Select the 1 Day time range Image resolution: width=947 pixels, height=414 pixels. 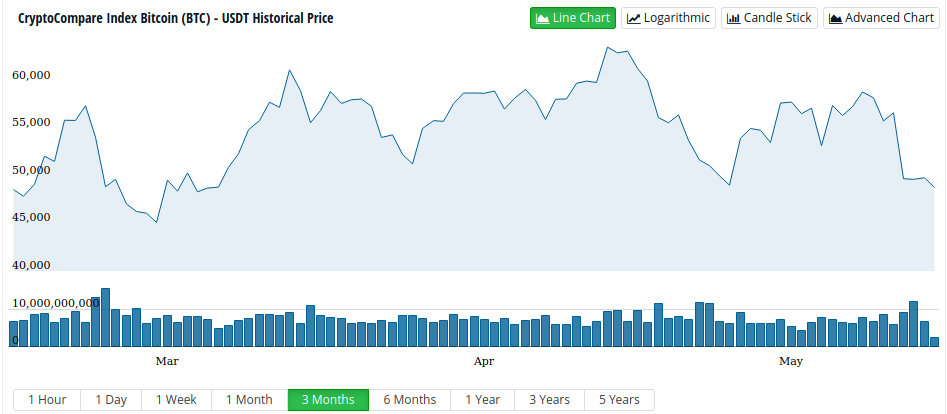point(111,399)
